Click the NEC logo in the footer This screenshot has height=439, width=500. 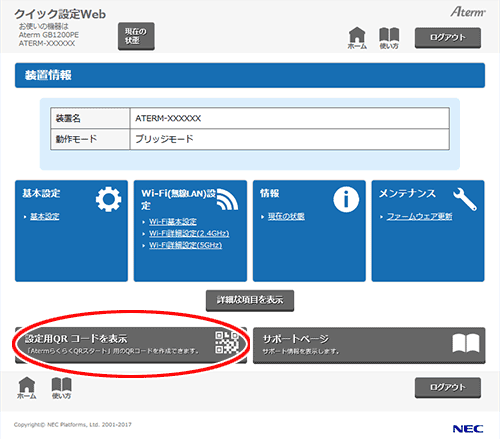tap(468, 429)
